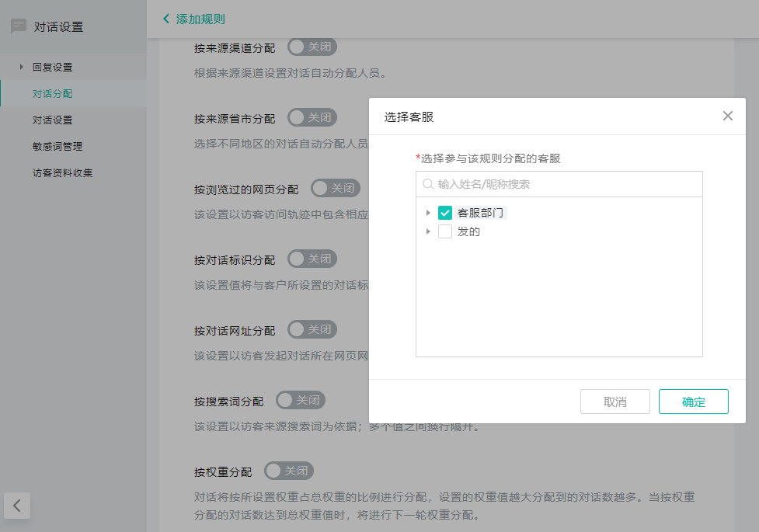
Task: Click the search magnifier icon in dialog
Action: pyautogui.click(x=427, y=185)
